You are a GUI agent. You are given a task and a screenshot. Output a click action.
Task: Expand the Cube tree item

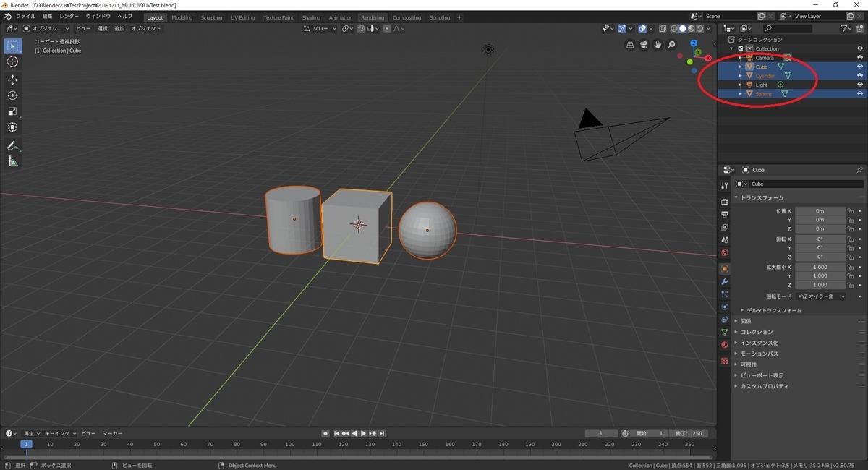pyautogui.click(x=741, y=67)
